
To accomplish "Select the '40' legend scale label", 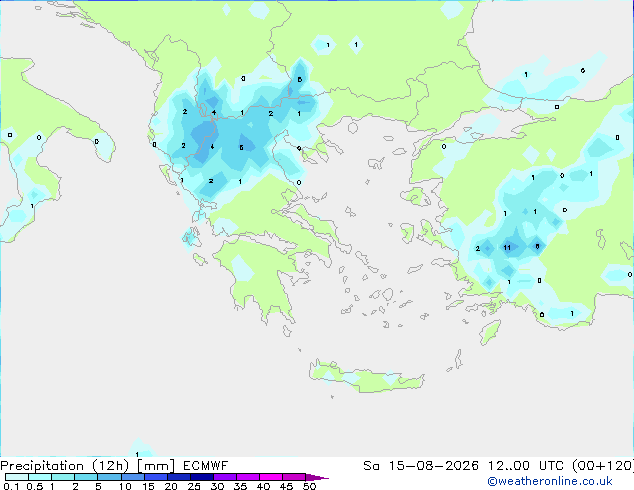I will [263, 486].
